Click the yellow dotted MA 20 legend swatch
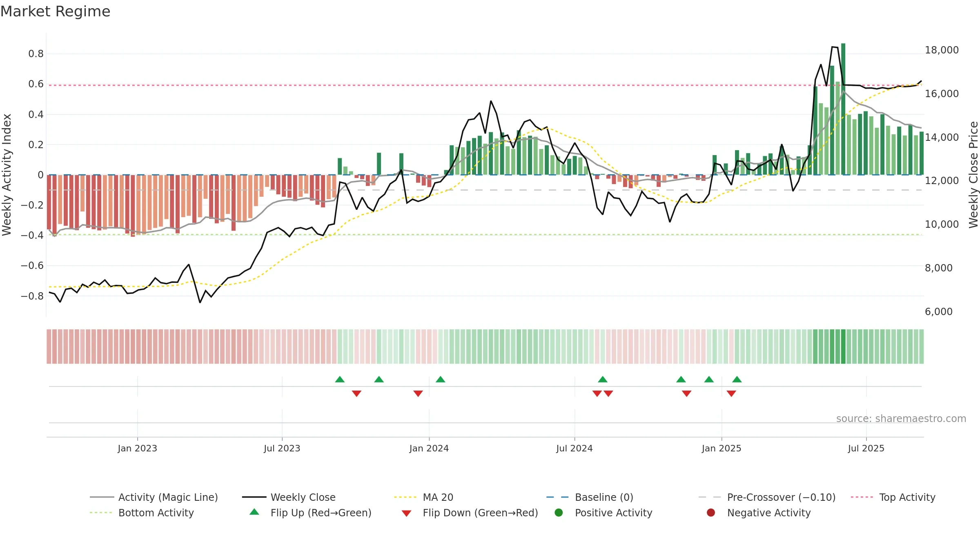The image size is (980, 551). [405, 497]
